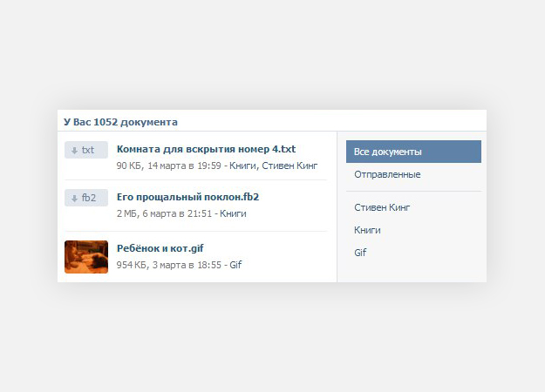Click the У Вас 1052 документа header
This screenshot has height=392, width=545.
[x=120, y=122]
